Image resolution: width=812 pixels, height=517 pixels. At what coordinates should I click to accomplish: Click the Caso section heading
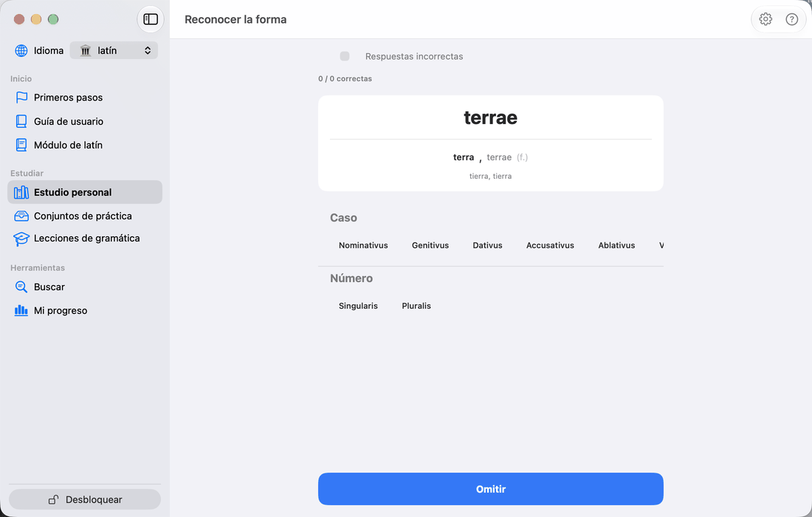343,218
